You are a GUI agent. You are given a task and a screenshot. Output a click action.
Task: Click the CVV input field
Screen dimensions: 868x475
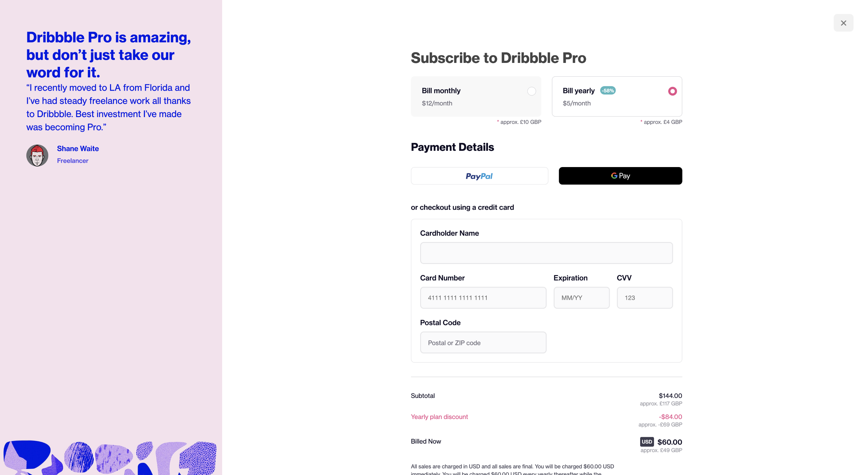[644, 298]
